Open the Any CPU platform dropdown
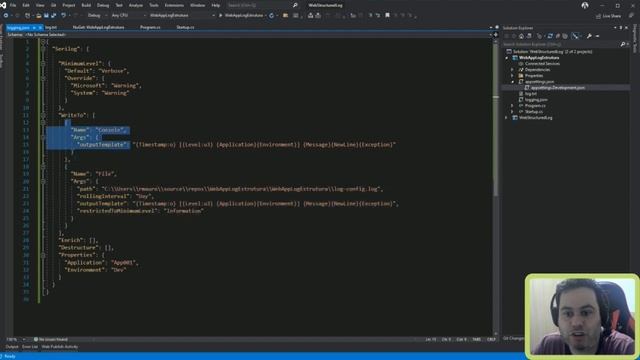Image resolution: width=640 pixels, height=360 pixels. pos(128,16)
